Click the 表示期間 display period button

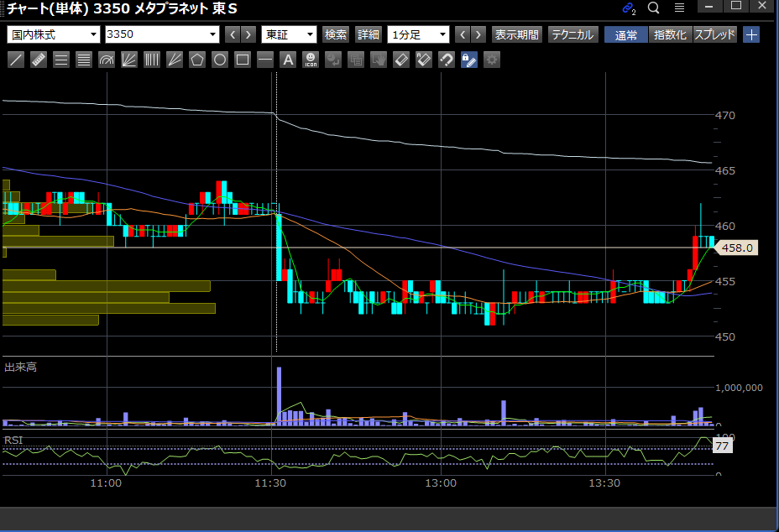tap(517, 35)
